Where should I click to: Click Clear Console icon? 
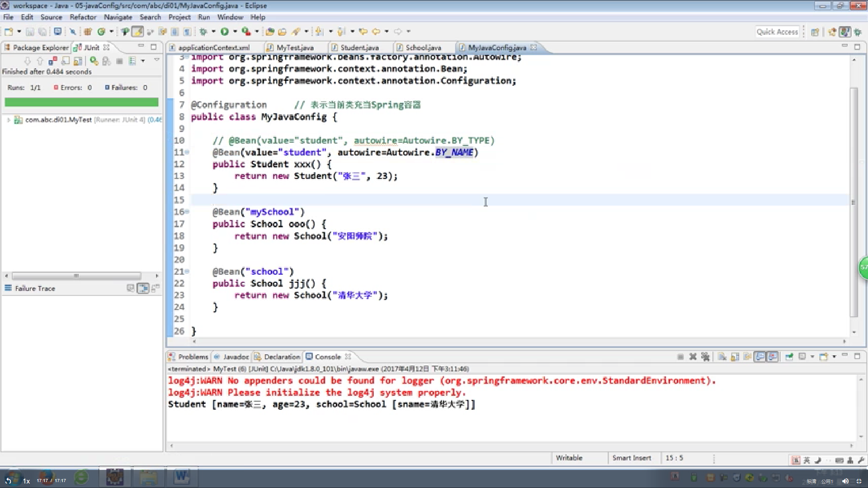722,357
